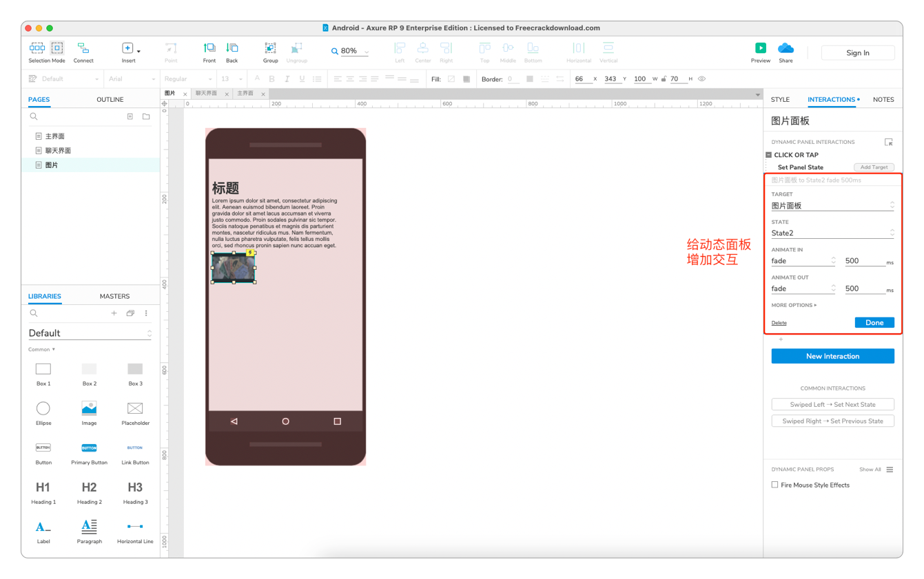Distribute Vertical toolbar icon
The image size is (924, 579).
click(x=608, y=48)
